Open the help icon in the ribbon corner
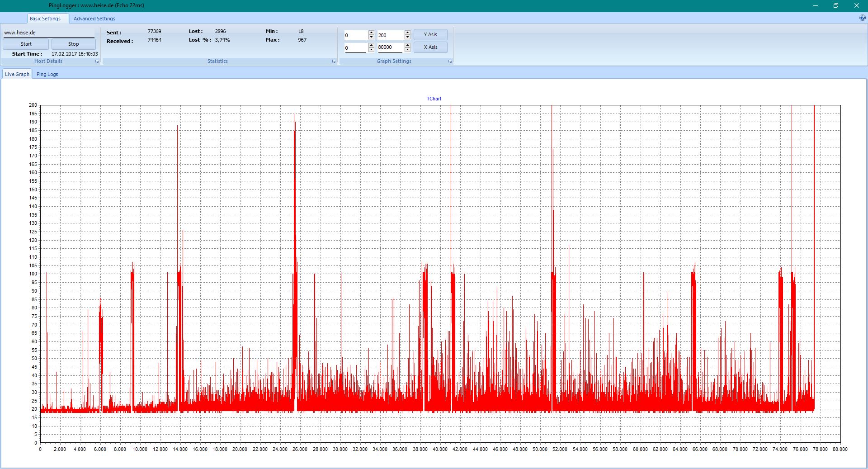The image size is (868, 469). [863, 18]
